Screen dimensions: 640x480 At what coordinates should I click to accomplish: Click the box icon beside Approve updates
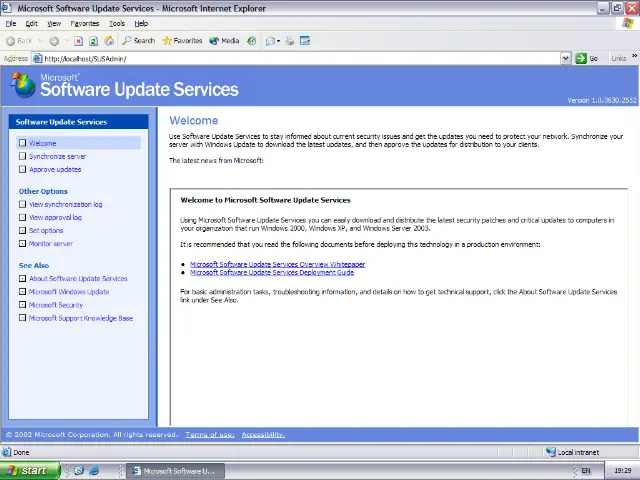22,169
